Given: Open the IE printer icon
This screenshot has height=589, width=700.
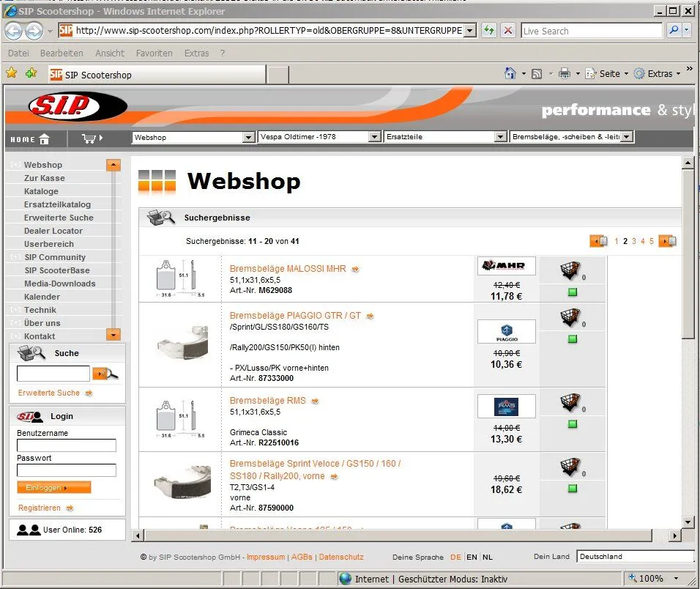Looking at the screenshot, I should 565,74.
